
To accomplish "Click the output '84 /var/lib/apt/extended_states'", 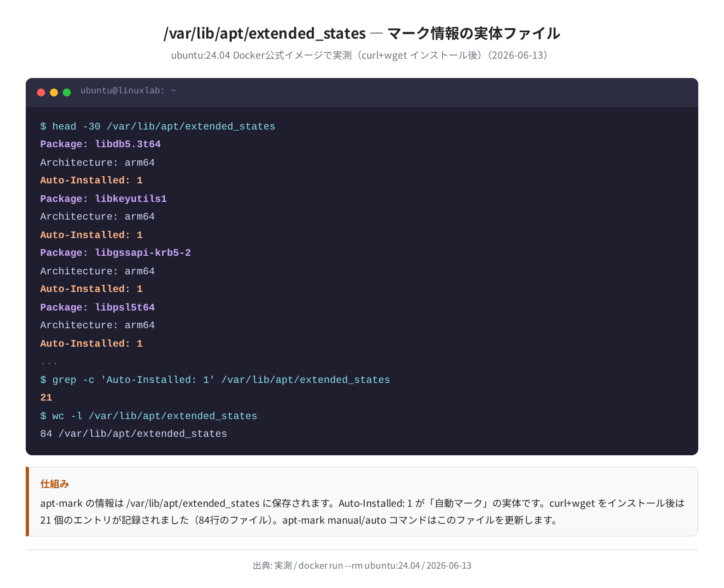I will (134, 434).
